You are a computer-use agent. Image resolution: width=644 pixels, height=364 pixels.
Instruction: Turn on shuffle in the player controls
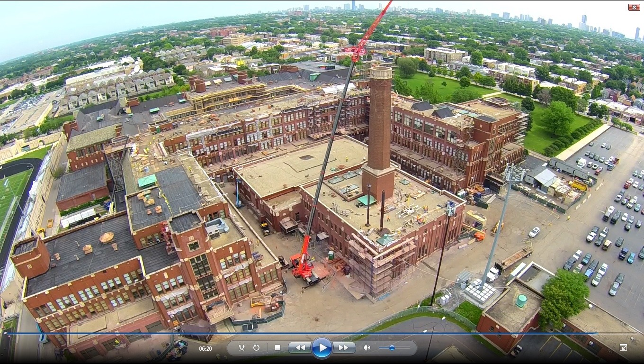241,348
